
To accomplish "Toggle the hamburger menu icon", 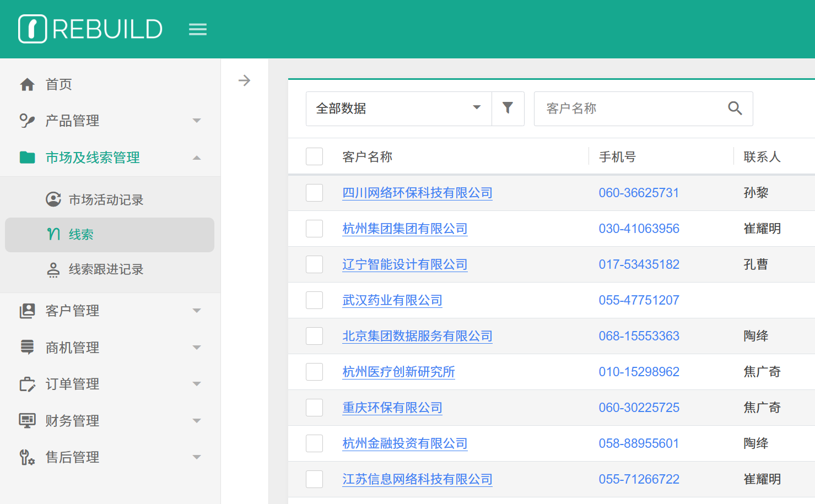I will [x=198, y=29].
